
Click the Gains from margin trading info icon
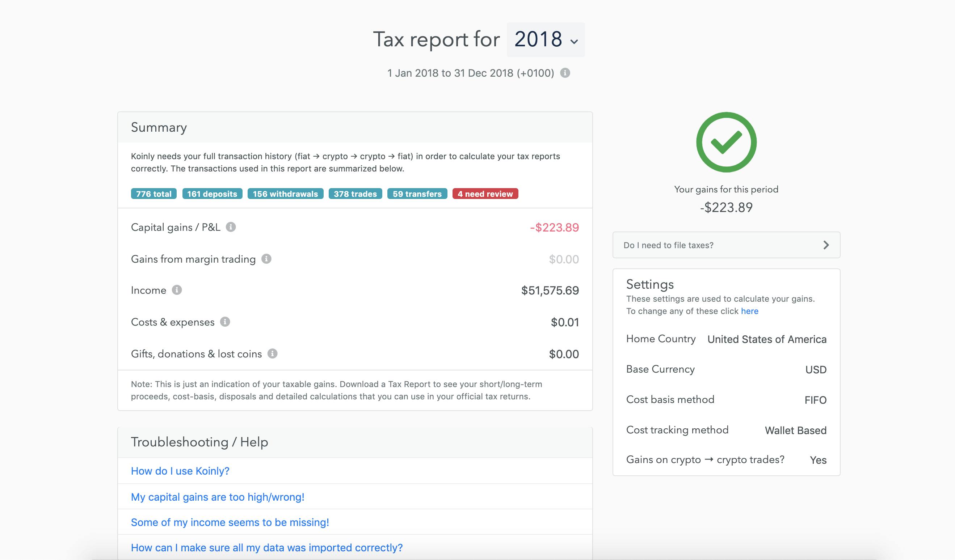[x=266, y=259]
